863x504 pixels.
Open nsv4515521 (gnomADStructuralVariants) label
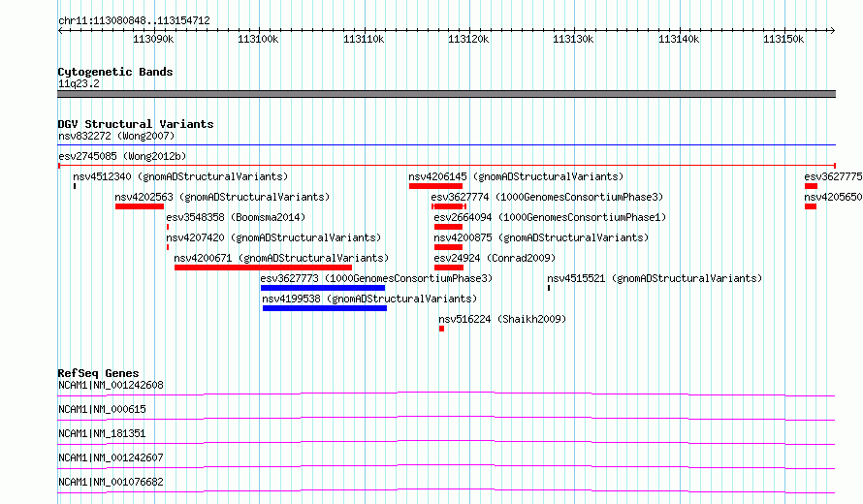coord(655,278)
